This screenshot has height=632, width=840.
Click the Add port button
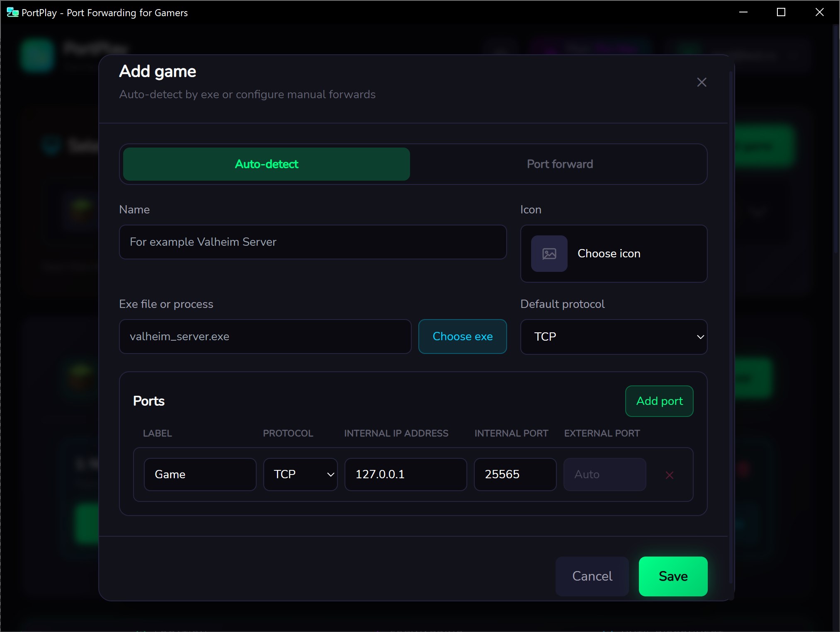coord(659,401)
